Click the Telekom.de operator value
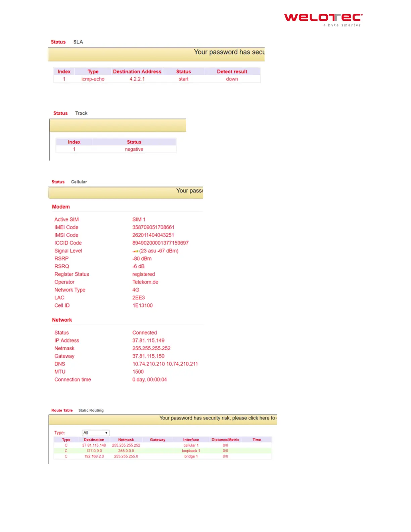 [145, 282]
